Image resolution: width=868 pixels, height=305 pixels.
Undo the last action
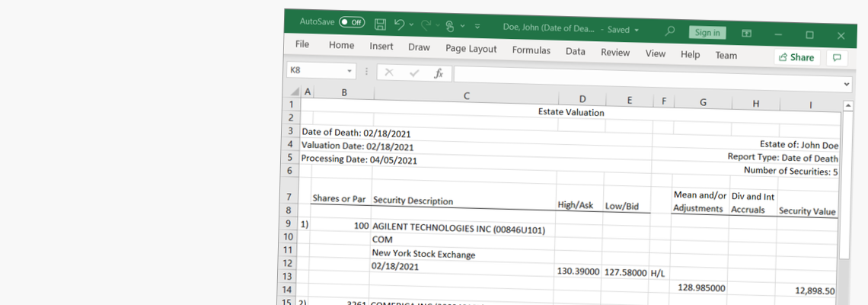click(x=399, y=24)
